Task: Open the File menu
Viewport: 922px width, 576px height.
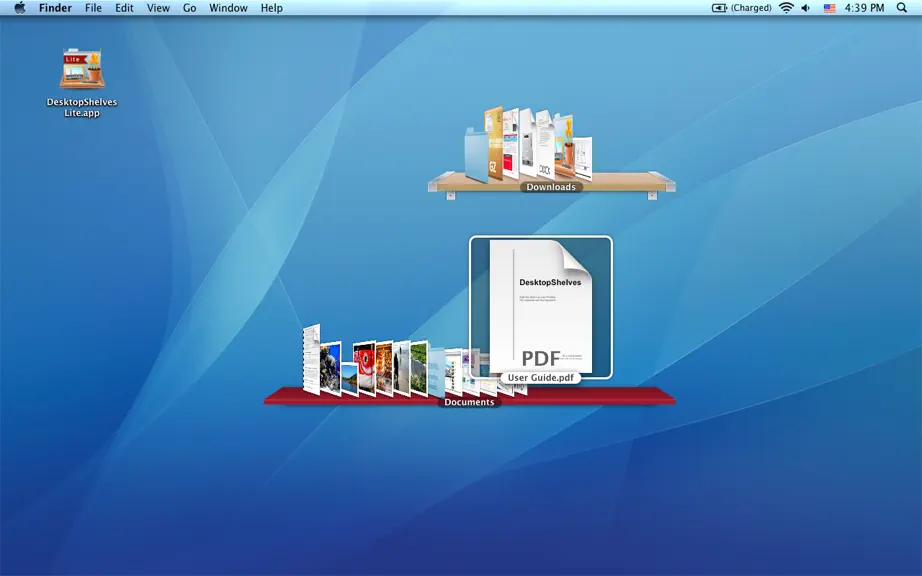Action: pyautogui.click(x=93, y=8)
